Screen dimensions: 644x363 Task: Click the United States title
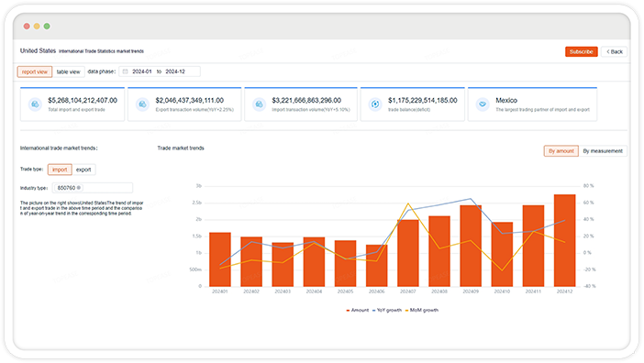tap(38, 50)
